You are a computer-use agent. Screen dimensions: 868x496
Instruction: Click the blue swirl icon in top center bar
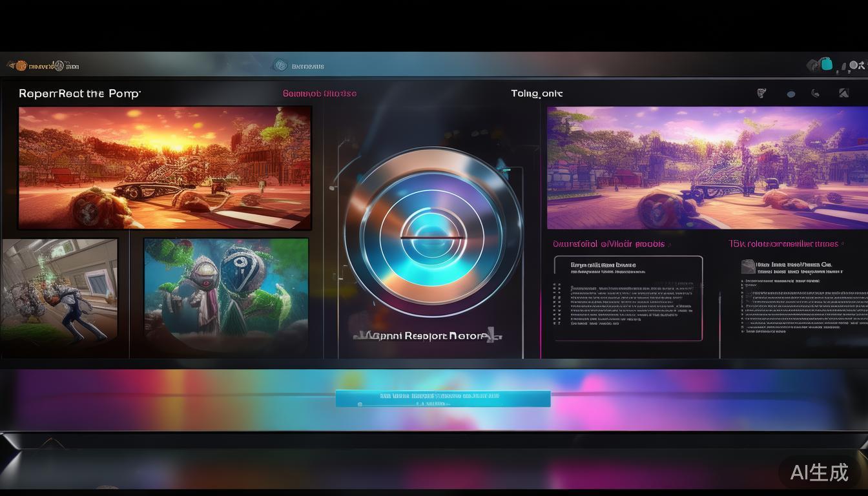[x=280, y=65]
